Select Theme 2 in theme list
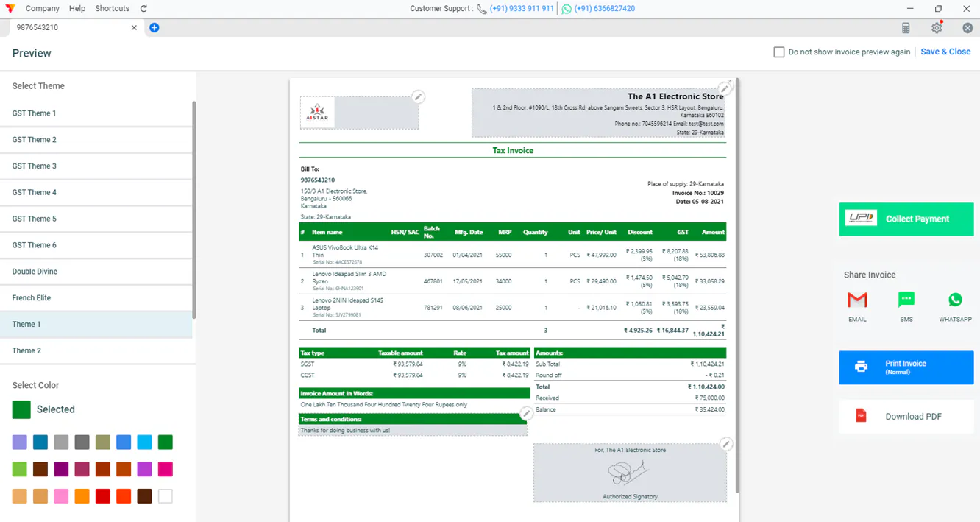Screen dimensions: 980x522 coord(96,351)
